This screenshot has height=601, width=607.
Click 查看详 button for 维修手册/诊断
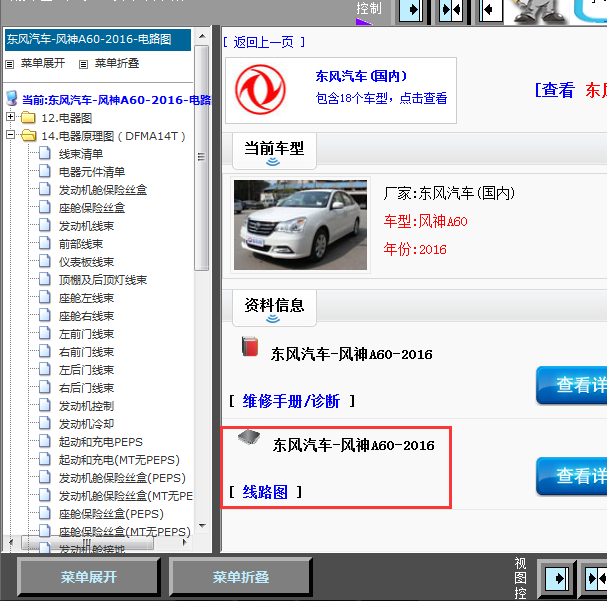coord(572,385)
